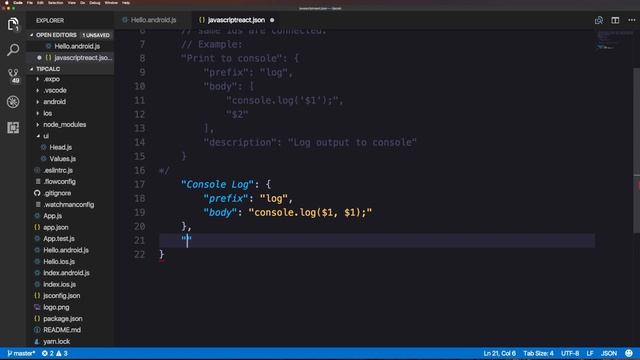Open Head.js in the ui folder
The width and height of the screenshot is (640, 360).
click(x=60, y=147)
